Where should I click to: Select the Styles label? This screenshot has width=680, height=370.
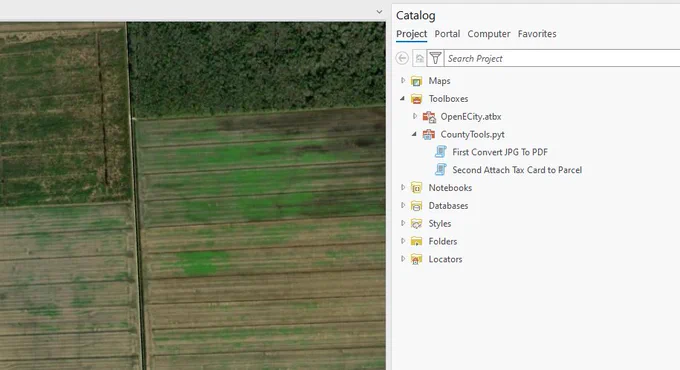tap(440, 223)
